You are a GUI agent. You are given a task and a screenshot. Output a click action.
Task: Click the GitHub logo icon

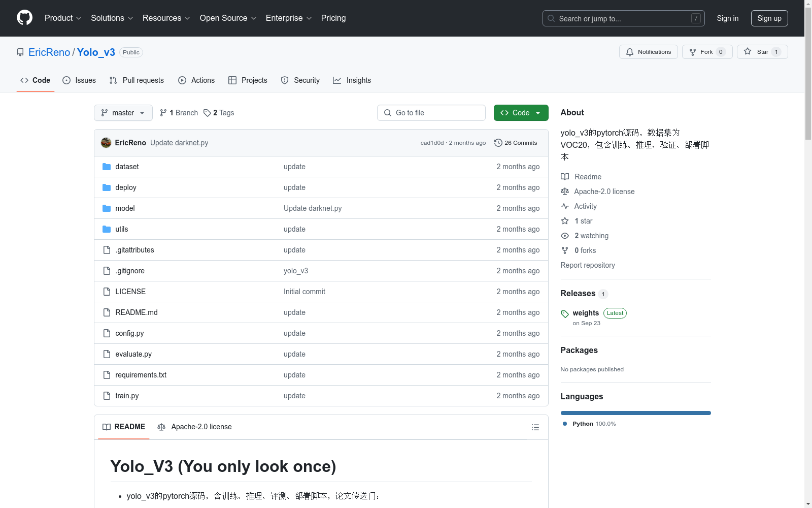click(24, 18)
